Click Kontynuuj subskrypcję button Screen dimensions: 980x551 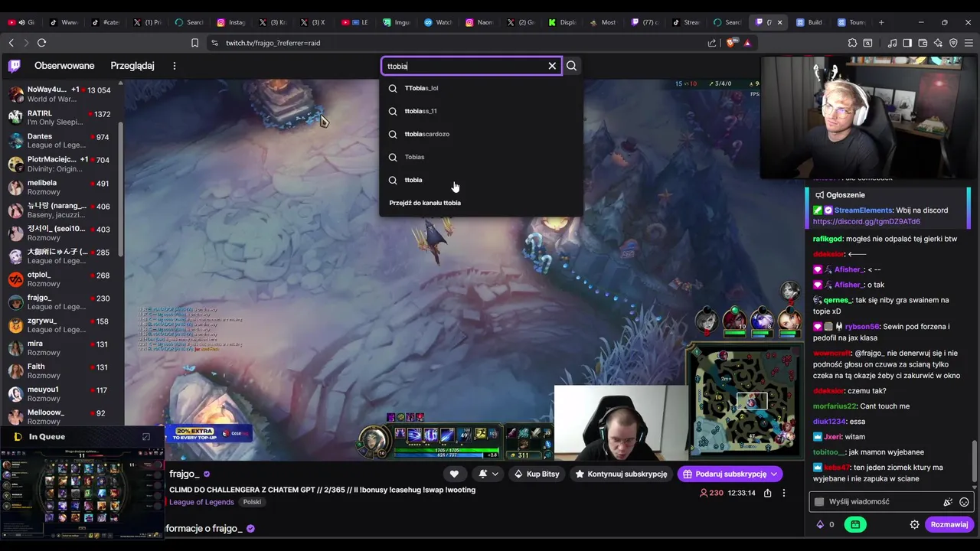(621, 474)
